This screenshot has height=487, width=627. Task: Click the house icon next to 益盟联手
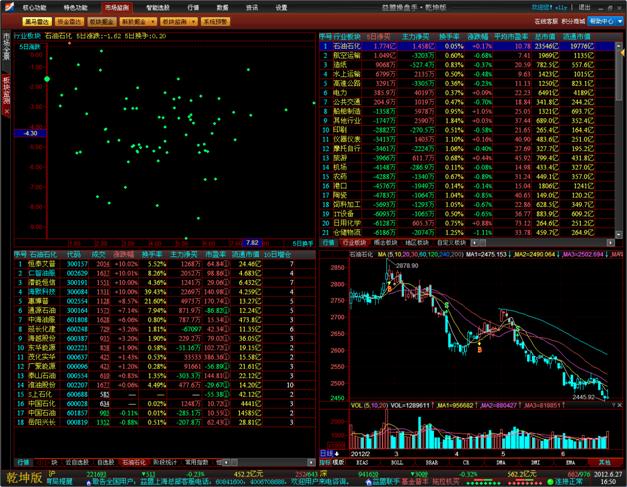pyautogui.click(x=368, y=482)
